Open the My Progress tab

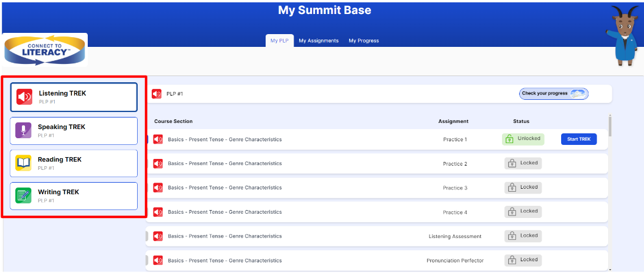[364, 41]
